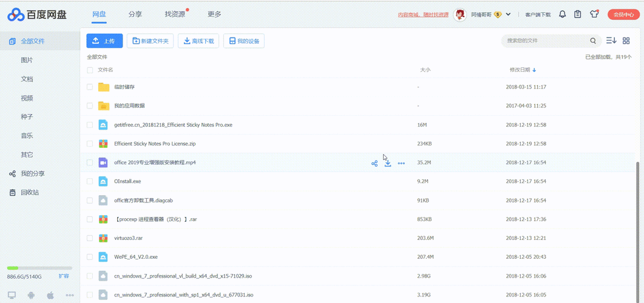Click the 会员中心 button
The width and height of the screenshot is (644, 303).
623,15
